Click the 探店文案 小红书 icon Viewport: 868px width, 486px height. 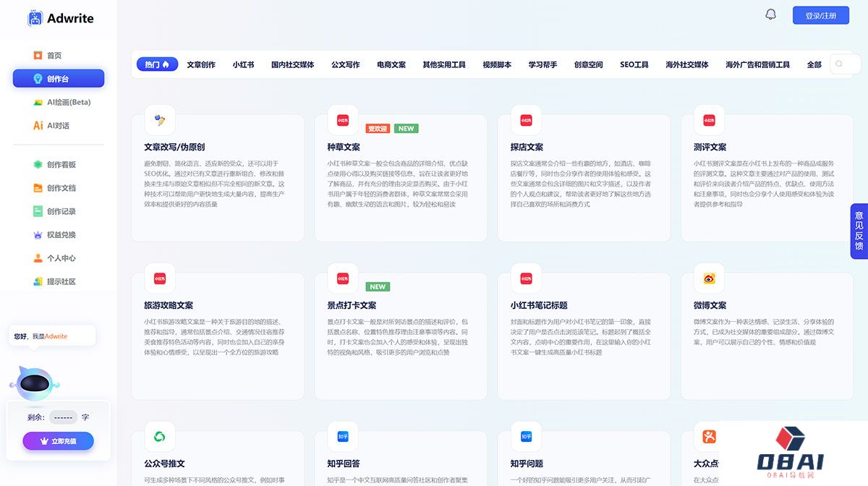point(526,120)
